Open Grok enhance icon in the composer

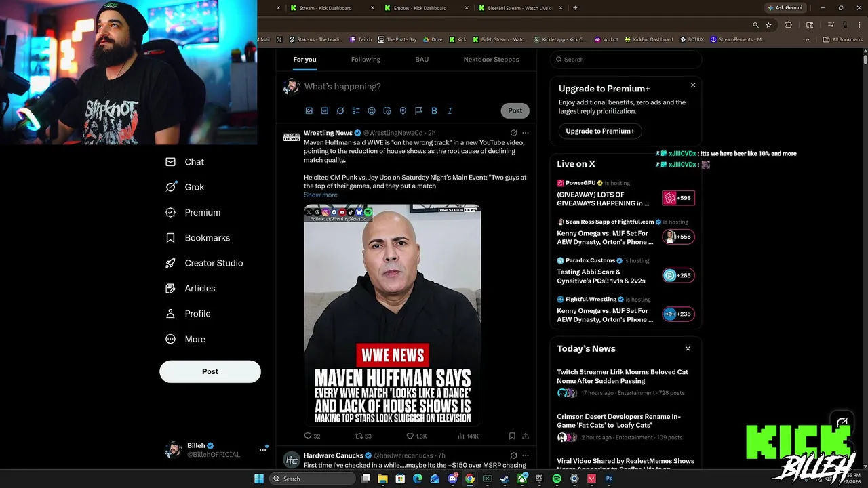click(x=340, y=110)
